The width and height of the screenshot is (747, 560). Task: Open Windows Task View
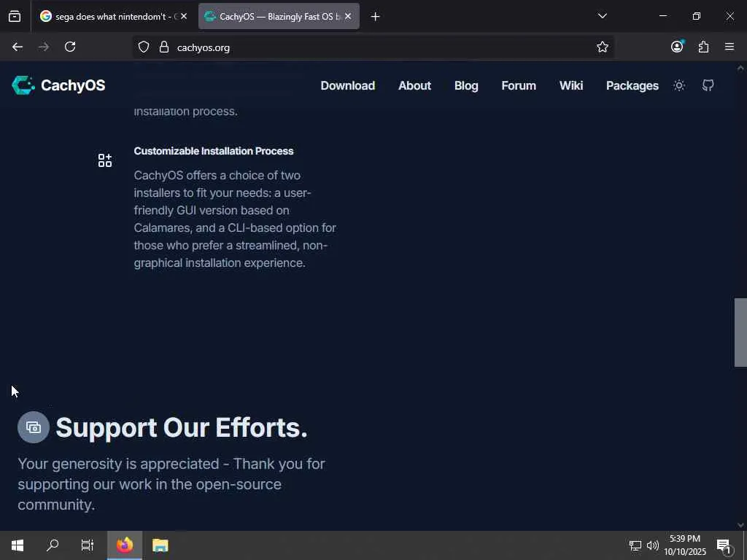click(x=88, y=545)
